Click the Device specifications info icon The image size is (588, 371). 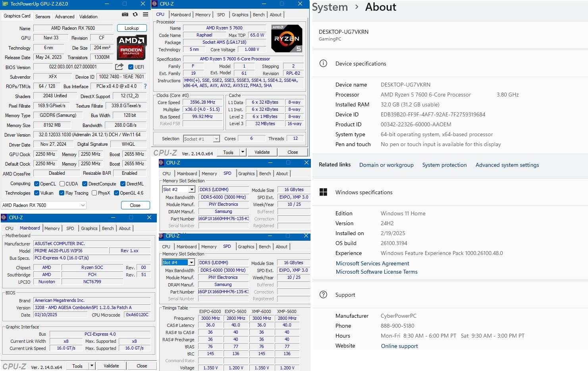[x=323, y=64]
